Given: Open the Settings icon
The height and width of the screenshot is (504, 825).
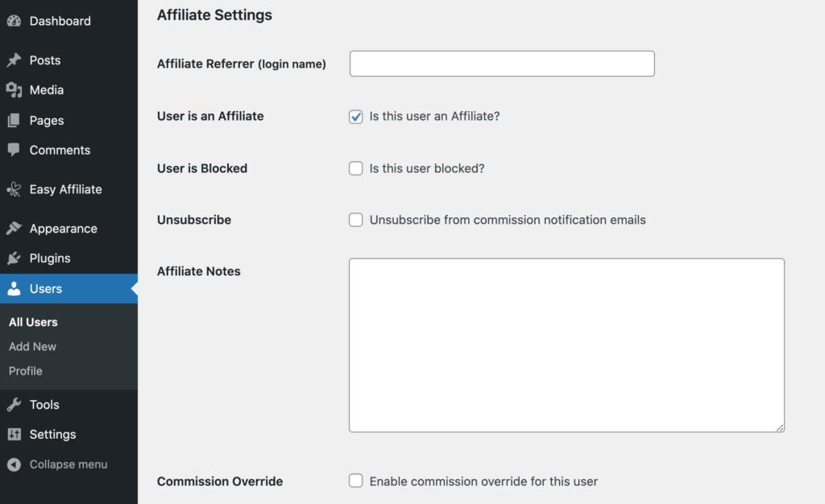Looking at the screenshot, I should coord(14,434).
